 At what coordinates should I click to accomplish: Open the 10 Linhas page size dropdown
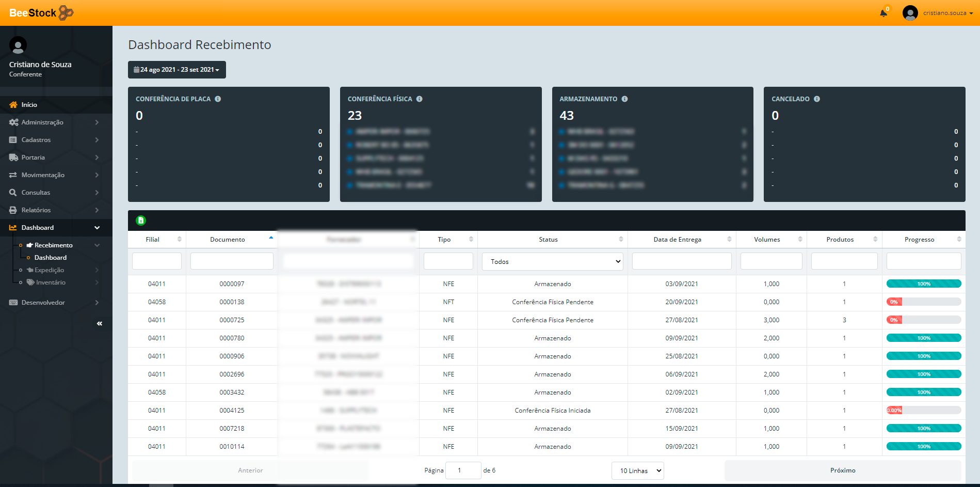pyautogui.click(x=638, y=470)
